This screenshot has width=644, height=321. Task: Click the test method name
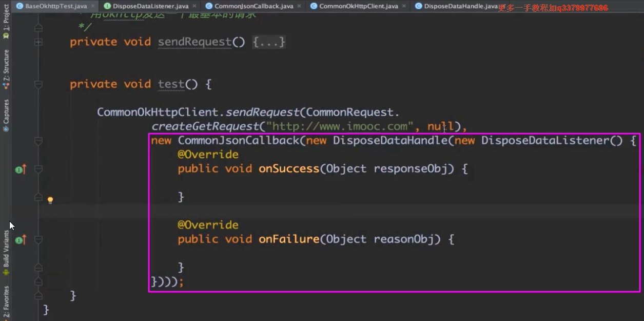pyautogui.click(x=171, y=84)
